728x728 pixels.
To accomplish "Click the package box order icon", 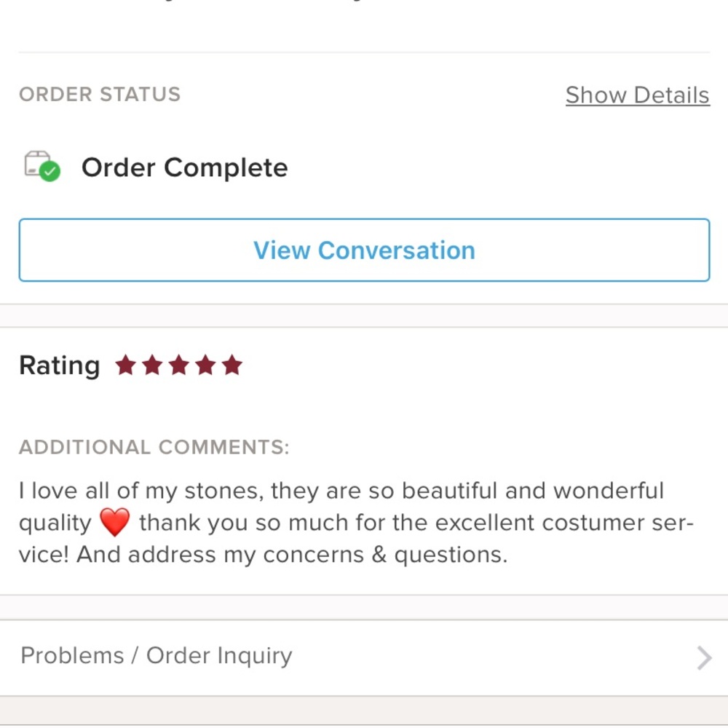I will click(36, 163).
